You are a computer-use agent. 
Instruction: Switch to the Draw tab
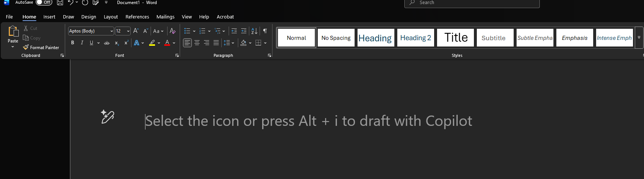68,17
